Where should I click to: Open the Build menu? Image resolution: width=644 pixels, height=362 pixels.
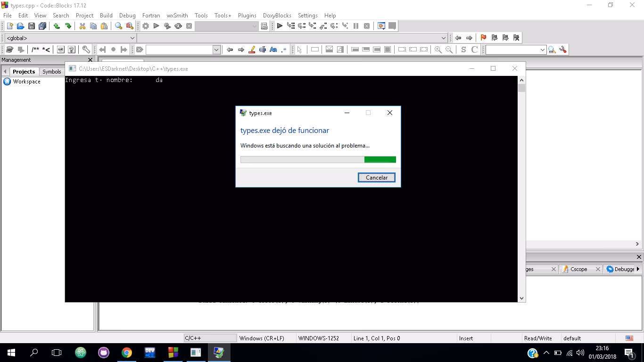point(106,16)
